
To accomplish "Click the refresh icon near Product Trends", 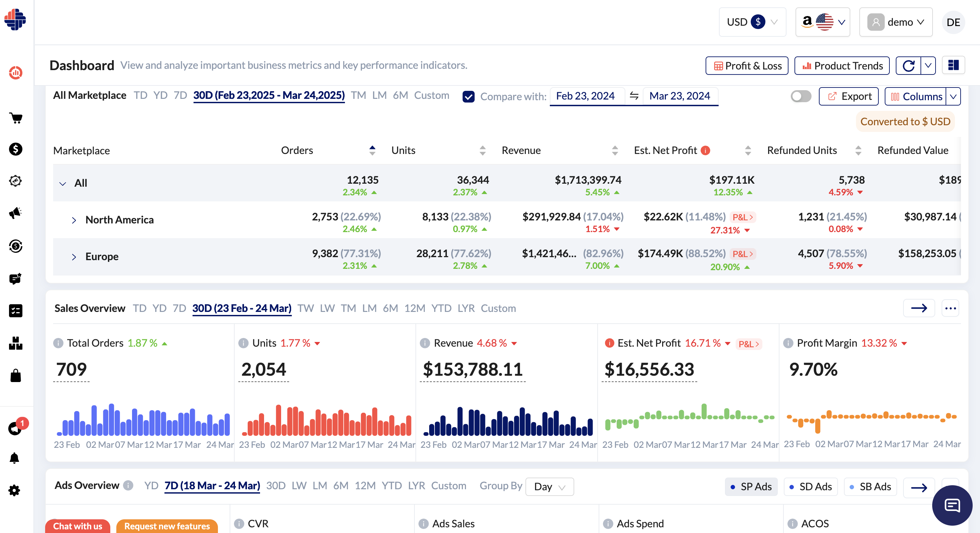I will click(x=909, y=65).
